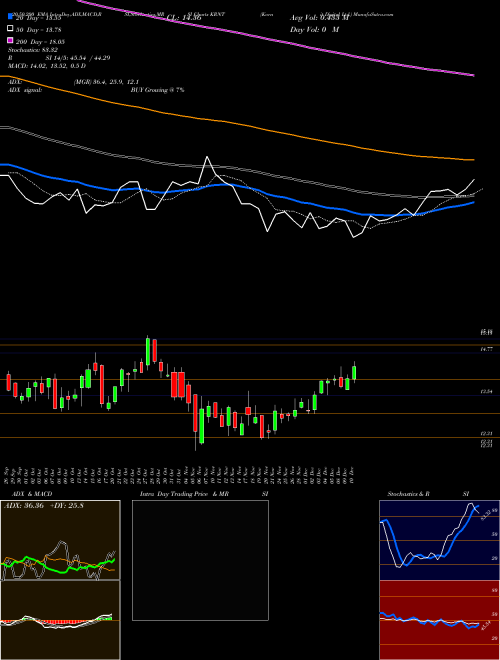Click the '(MGR) 36.4, 25.9, 12.1' ADX values
Viewport: 500px width, 660px height.
click(106, 82)
